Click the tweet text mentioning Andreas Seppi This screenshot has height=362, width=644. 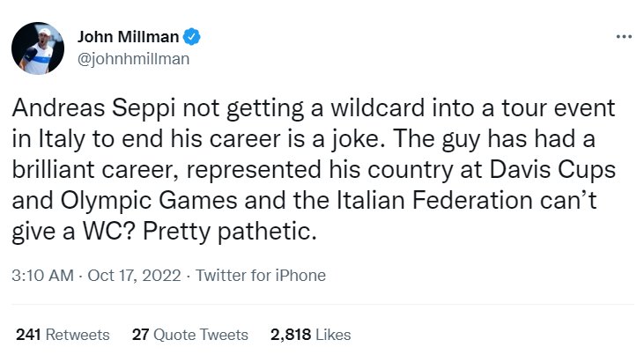click(x=314, y=170)
